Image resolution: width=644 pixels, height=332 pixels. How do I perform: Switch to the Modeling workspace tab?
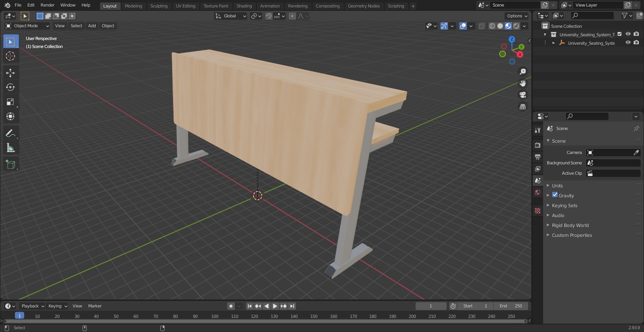(x=133, y=6)
